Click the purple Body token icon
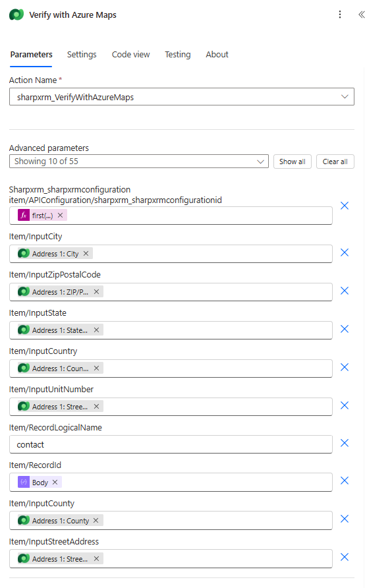365x588 pixels. pyautogui.click(x=24, y=483)
